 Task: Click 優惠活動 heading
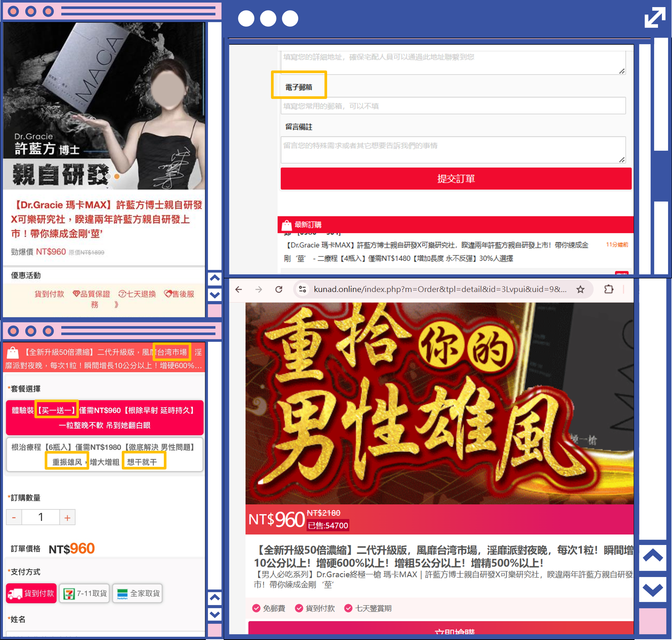coord(26,276)
